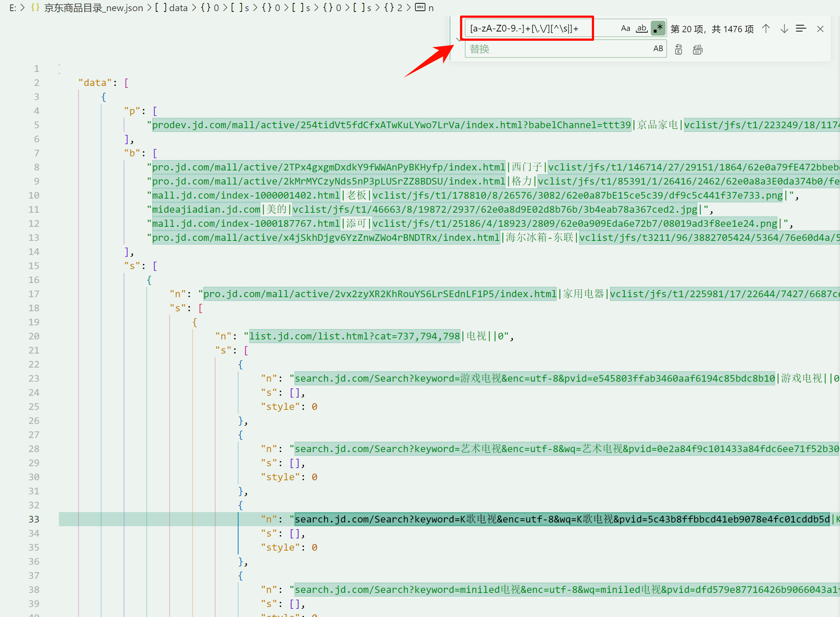Go to next match arrow

(784, 29)
